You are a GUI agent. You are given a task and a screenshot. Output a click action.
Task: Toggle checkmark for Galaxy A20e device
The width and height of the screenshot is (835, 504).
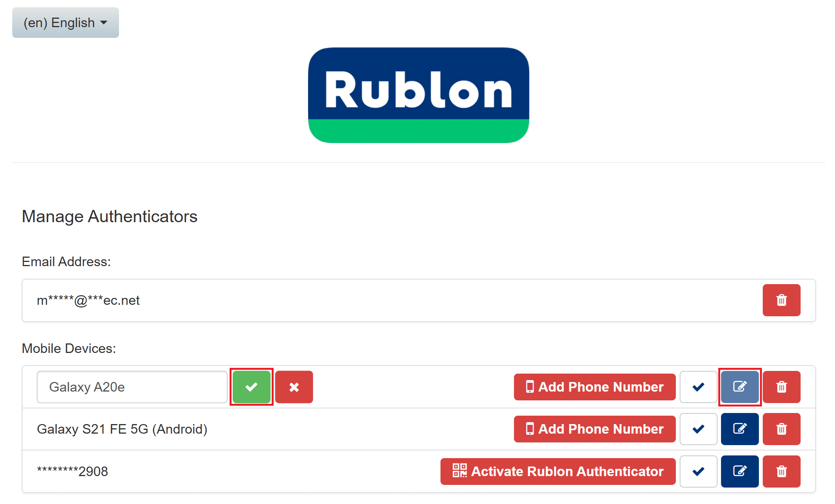pyautogui.click(x=698, y=387)
